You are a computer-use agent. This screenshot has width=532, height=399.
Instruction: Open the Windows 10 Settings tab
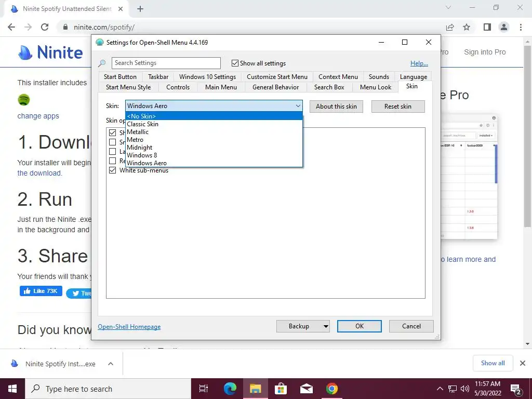point(208,77)
